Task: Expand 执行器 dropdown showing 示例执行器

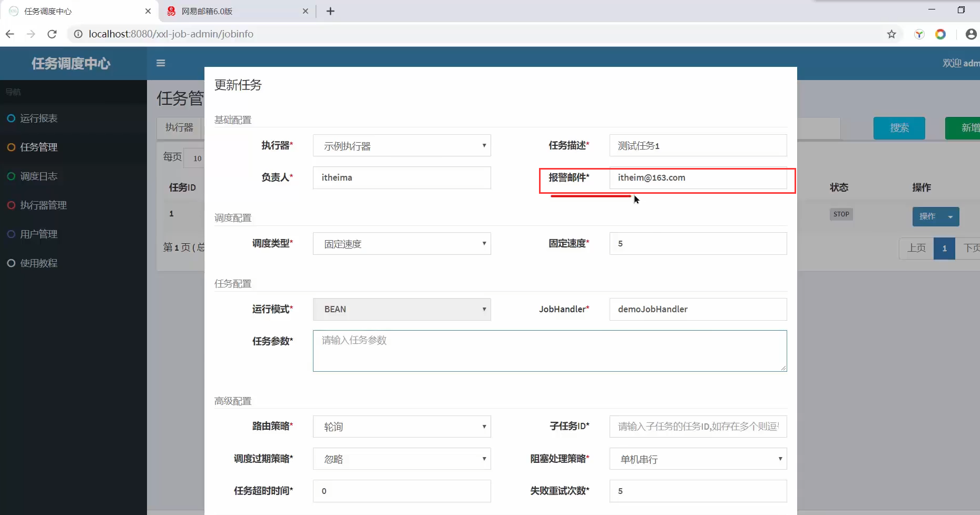Action: pyautogui.click(x=402, y=145)
